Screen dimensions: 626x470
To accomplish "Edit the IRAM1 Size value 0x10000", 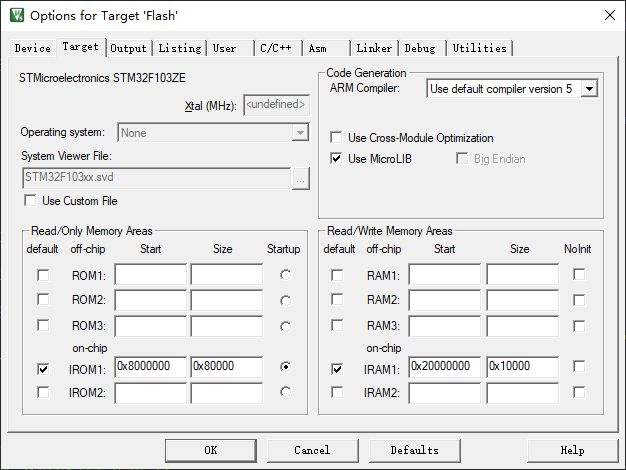I will [x=523, y=367].
